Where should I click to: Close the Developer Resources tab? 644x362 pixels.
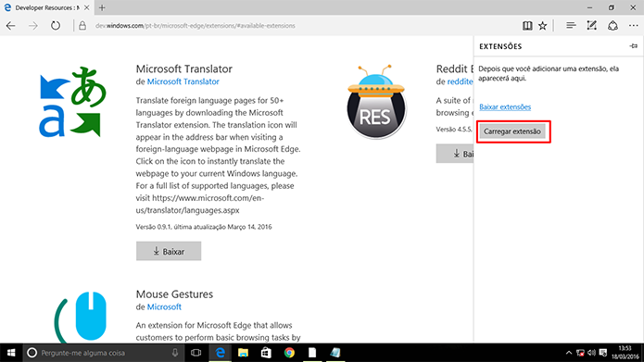pos(86,7)
